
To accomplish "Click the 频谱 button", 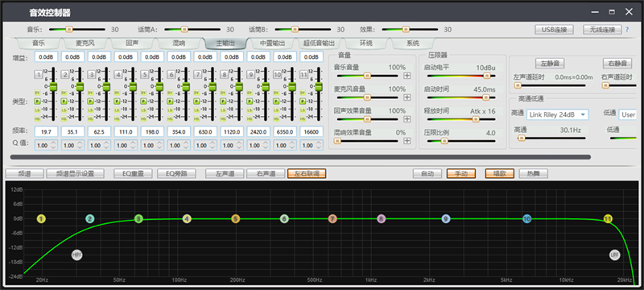I will (x=24, y=173).
